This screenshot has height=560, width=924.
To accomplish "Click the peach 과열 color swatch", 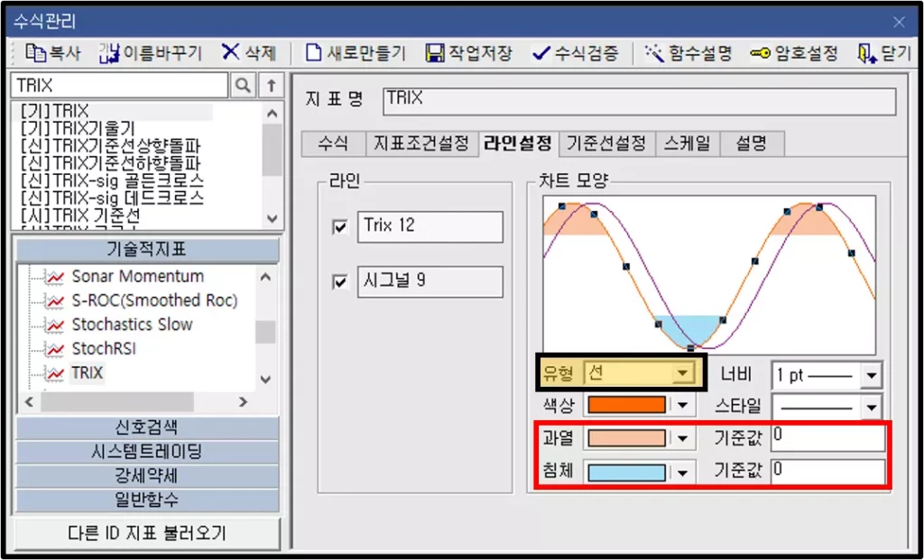I will pos(627,438).
